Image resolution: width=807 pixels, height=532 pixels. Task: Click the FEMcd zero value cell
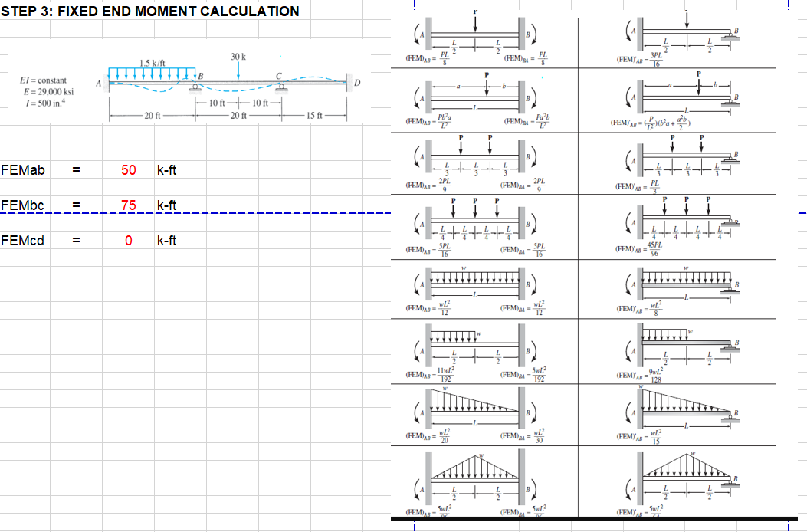coord(130,239)
